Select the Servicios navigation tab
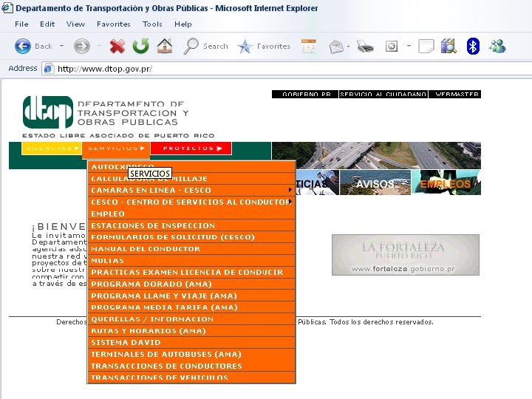The height and width of the screenshot is (399, 532). pos(116,149)
